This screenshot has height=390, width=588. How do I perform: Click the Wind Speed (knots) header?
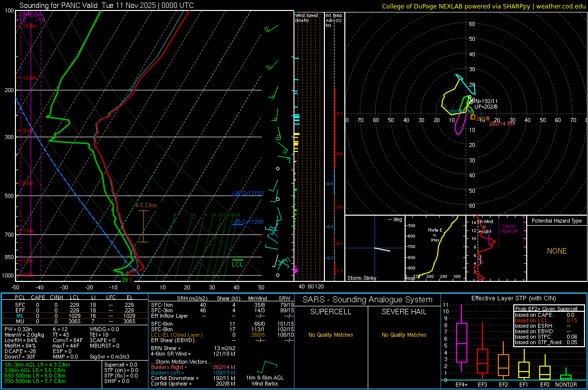pos(306,17)
